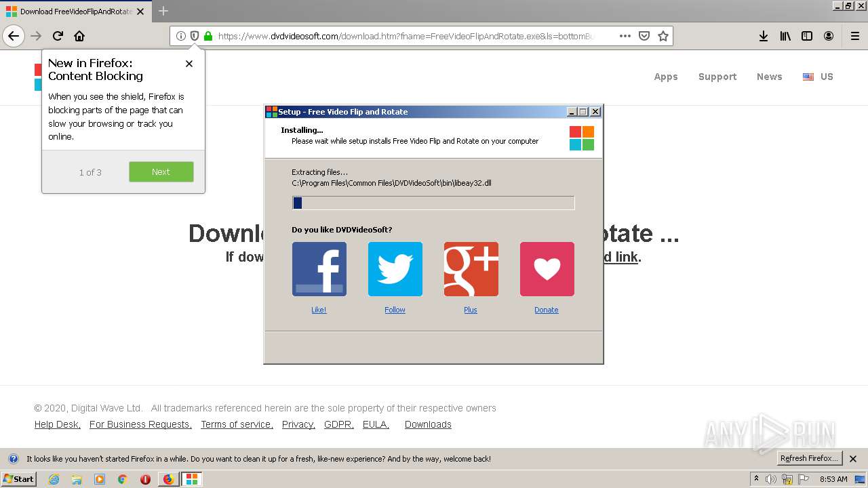Screen dimensions: 868x488
Task: Open the media player taskbar icon
Action: pyautogui.click(x=100, y=479)
